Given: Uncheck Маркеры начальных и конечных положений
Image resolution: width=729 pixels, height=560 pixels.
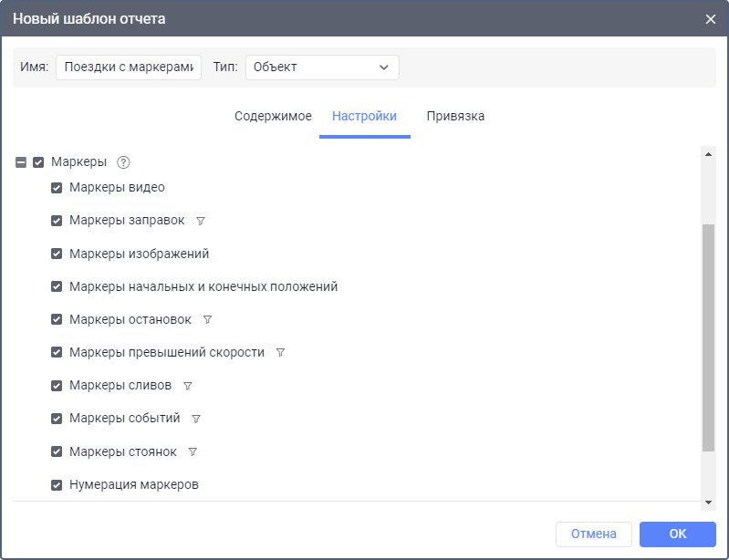Looking at the screenshot, I should click(57, 286).
